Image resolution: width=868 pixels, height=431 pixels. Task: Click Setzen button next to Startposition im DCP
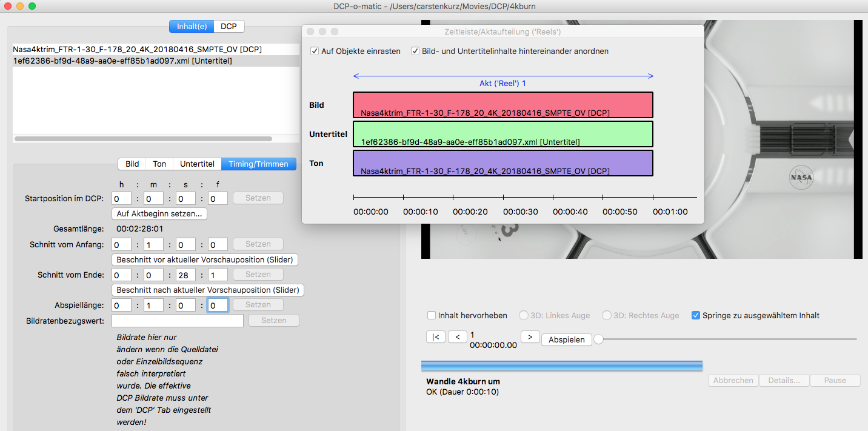258,198
